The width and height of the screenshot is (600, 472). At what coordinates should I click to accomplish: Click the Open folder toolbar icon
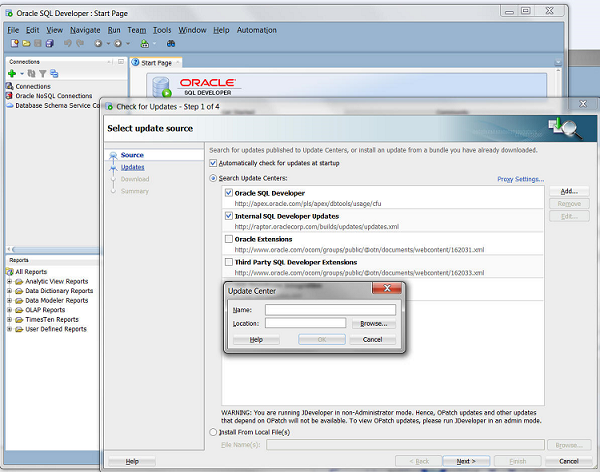click(x=26, y=44)
